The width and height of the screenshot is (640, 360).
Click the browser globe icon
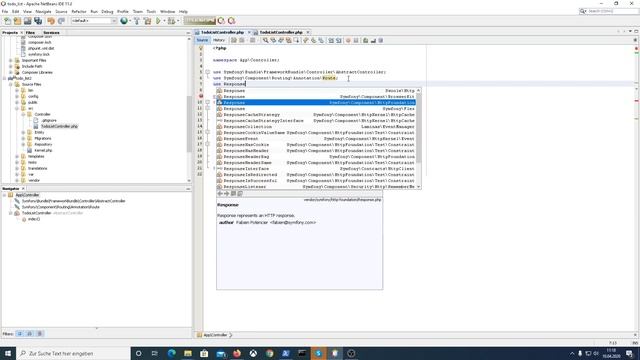point(124,21)
